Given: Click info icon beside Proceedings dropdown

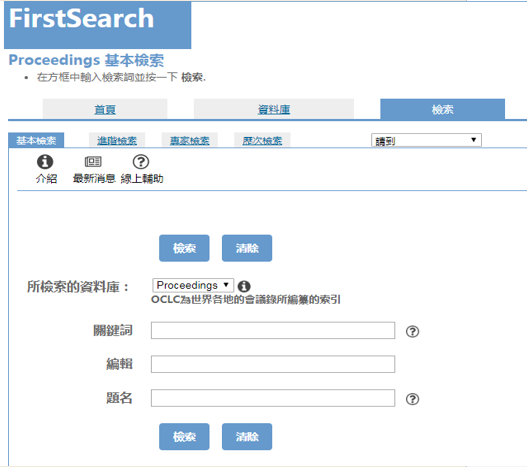Looking at the screenshot, I should click(244, 286).
